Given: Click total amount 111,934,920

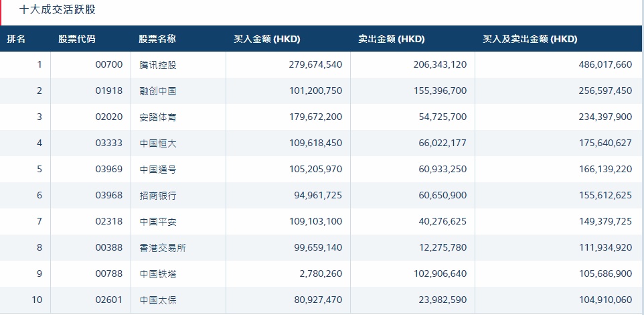Looking at the screenshot, I should click(605, 247).
